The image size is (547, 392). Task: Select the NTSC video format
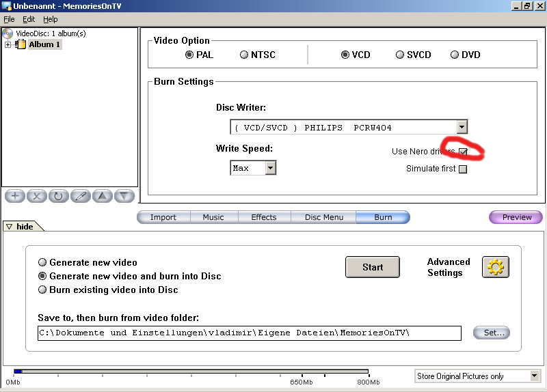tap(258, 55)
